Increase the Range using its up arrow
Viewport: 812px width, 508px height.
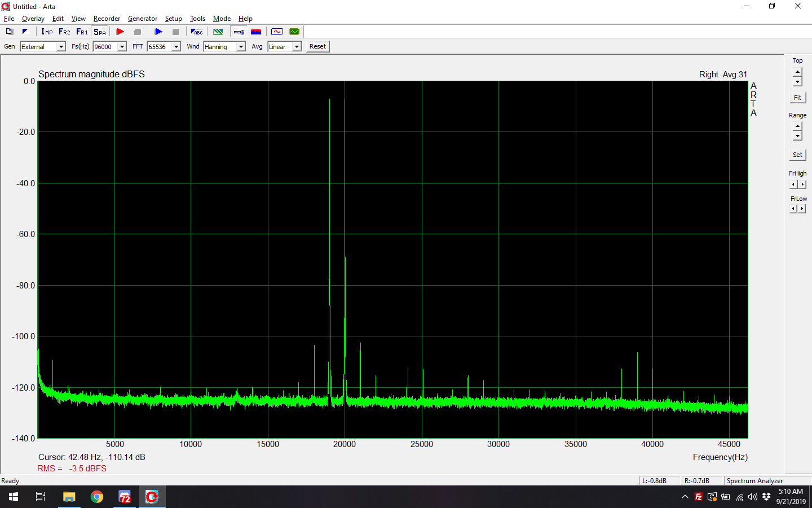coord(797,126)
